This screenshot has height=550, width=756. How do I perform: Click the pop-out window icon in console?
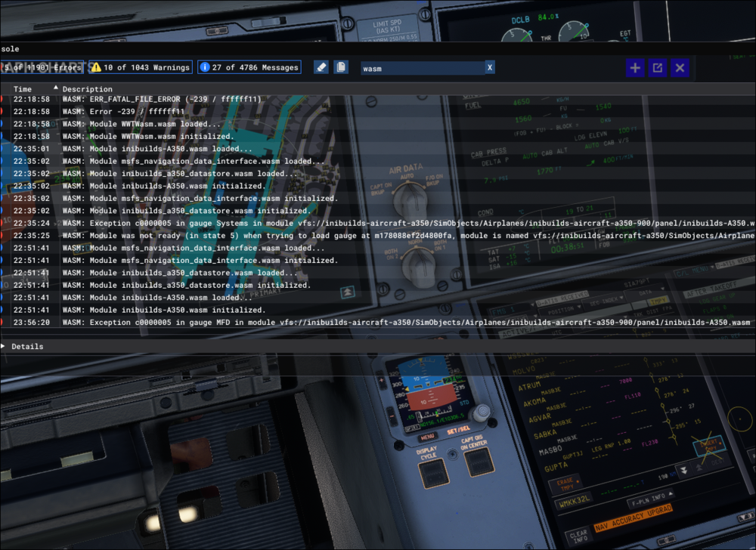point(658,68)
